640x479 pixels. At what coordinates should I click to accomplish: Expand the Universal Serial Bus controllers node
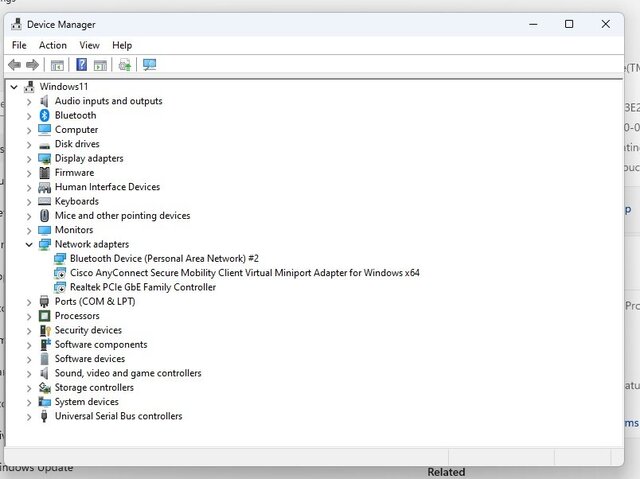29,416
